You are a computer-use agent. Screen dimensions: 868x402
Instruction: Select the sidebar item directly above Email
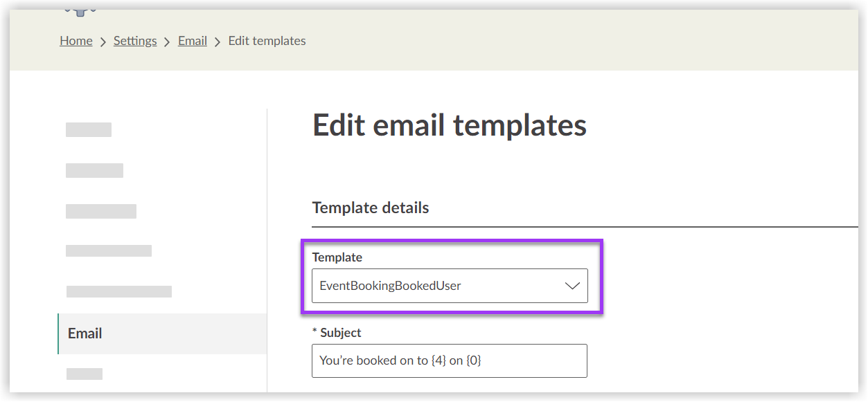click(x=118, y=291)
